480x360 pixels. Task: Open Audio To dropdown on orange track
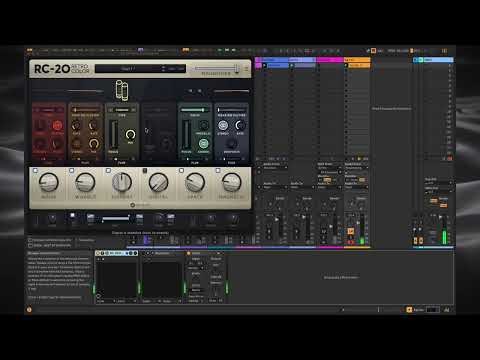tap(357, 187)
